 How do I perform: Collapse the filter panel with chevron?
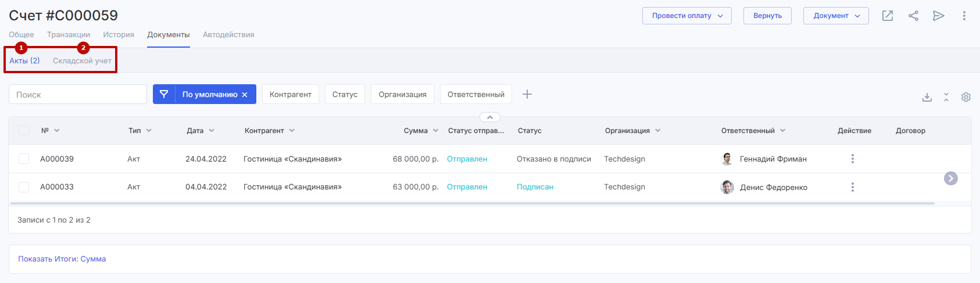click(x=489, y=117)
